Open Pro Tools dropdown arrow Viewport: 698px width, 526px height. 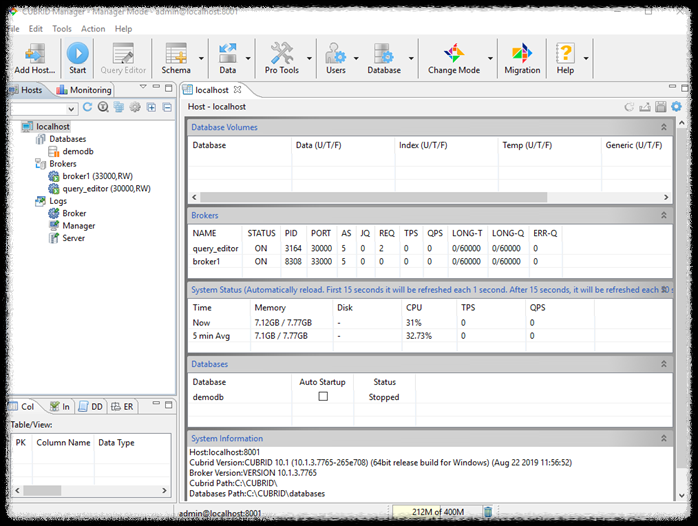309,58
